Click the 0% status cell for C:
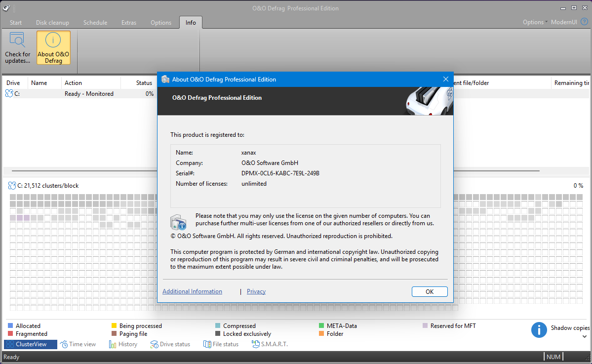This screenshot has height=364, width=592. coord(150,94)
